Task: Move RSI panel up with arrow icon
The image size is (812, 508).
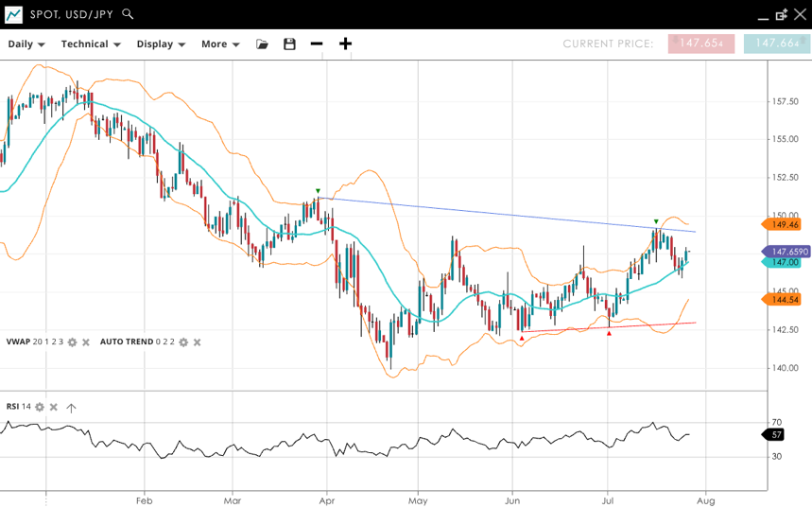Action: click(71, 407)
